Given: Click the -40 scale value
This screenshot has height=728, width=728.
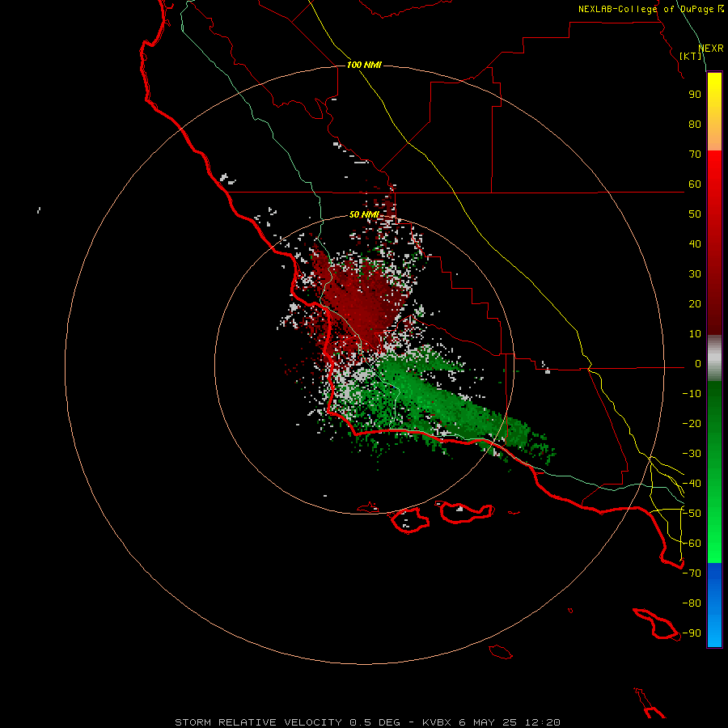Looking at the screenshot, I should pyautogui.click(x=692, y=484).
